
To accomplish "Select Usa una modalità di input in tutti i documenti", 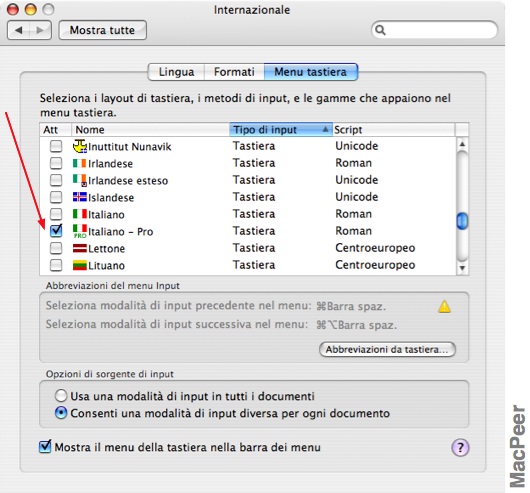I will click(x=61, y=396).
